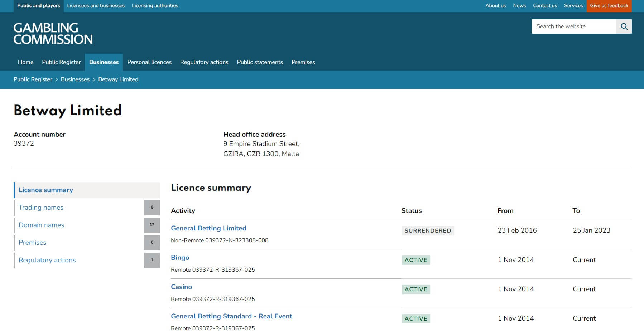This screenshot has height=331, width=644.
Task: Open General Betting Standard - Real Event
Action: [231, 316]
